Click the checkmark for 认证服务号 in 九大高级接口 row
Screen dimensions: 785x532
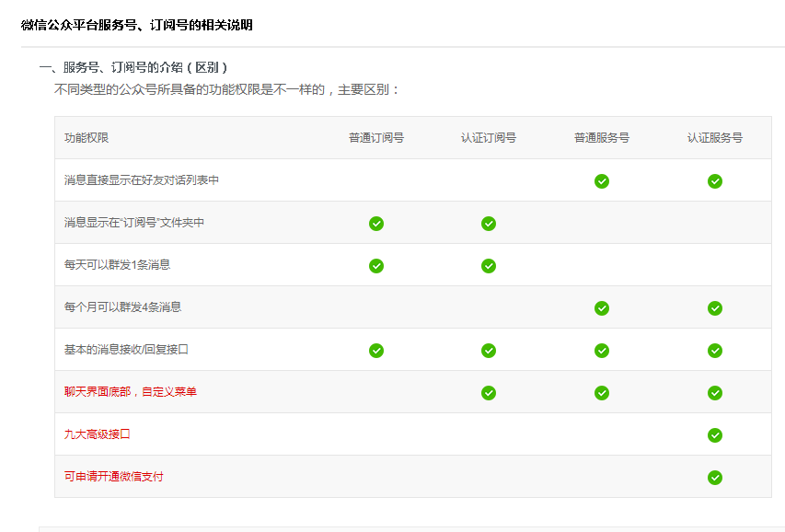click(715, 435)
